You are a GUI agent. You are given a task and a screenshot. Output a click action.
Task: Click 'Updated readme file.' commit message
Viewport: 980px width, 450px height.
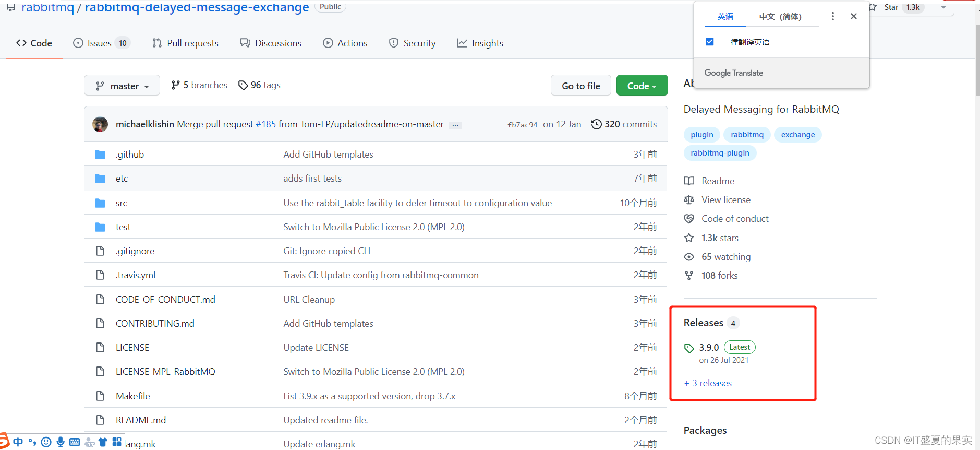(326, 420)
